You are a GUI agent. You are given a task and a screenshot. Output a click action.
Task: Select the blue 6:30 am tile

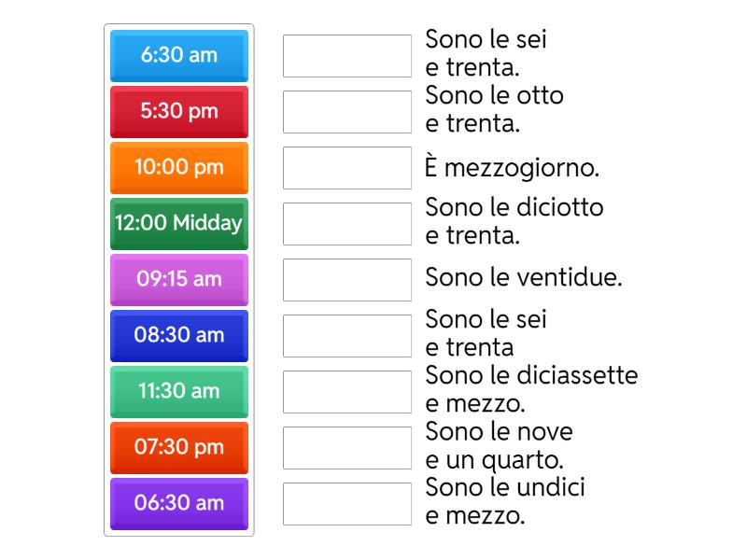tap(178, 56)
